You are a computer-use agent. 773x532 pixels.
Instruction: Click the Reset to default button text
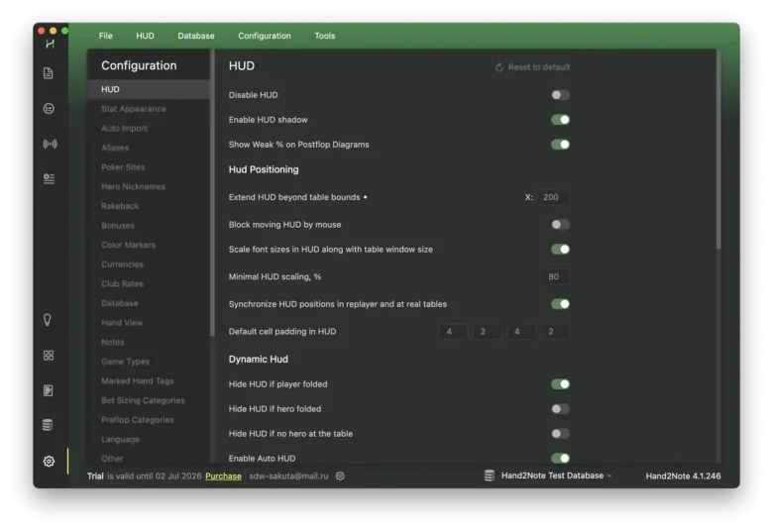539,67
